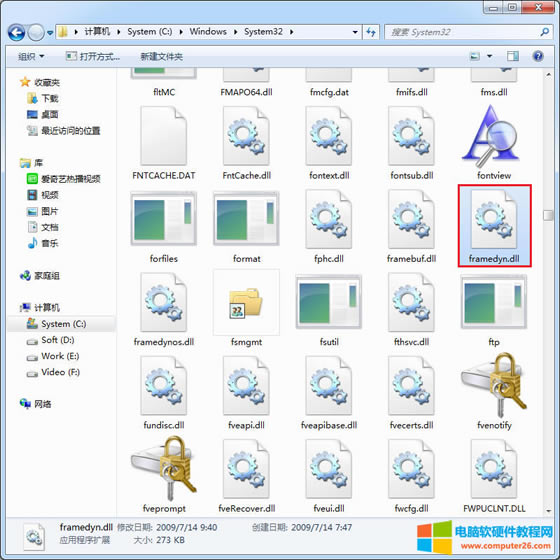Select the fphc.dll gear icon

[329, 219]
